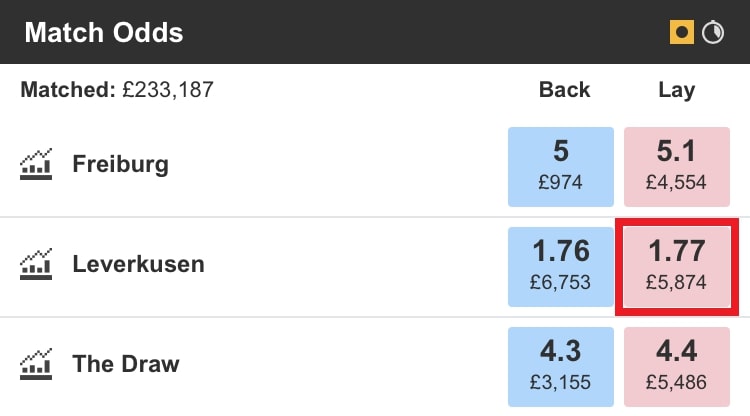
Task: Click the £233,187 matched amount
Action: tap(168, 90)
